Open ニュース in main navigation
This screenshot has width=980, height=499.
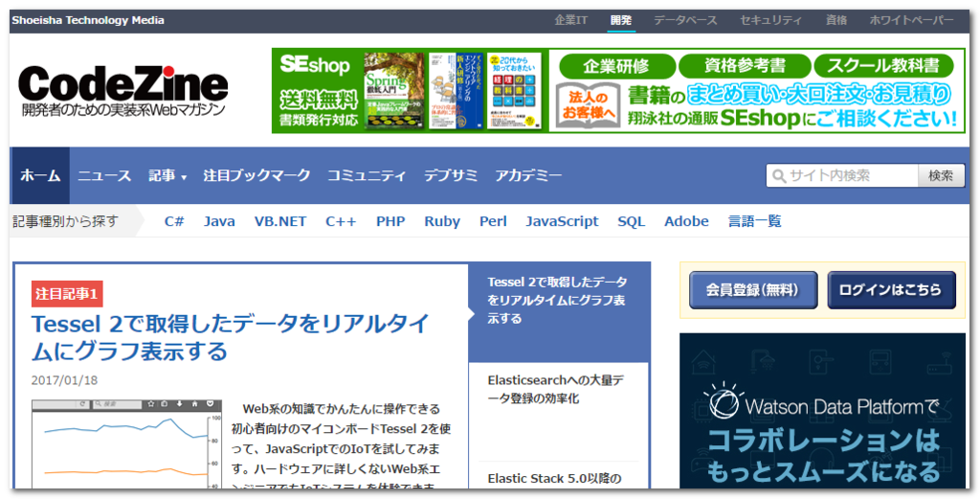[104, 175]
